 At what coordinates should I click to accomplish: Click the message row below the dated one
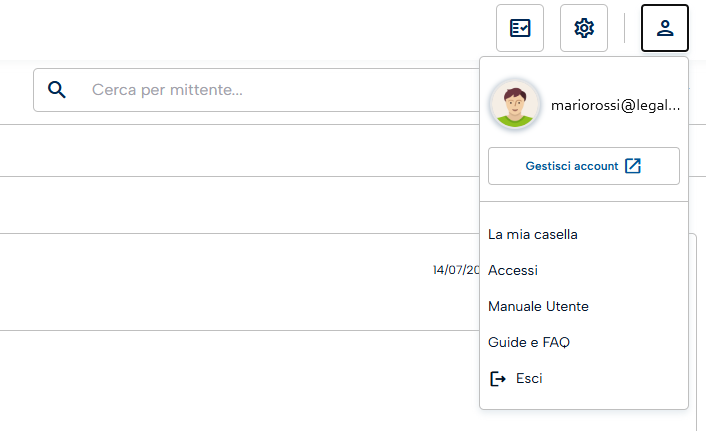pyautogui.click(x=240, y=381)
